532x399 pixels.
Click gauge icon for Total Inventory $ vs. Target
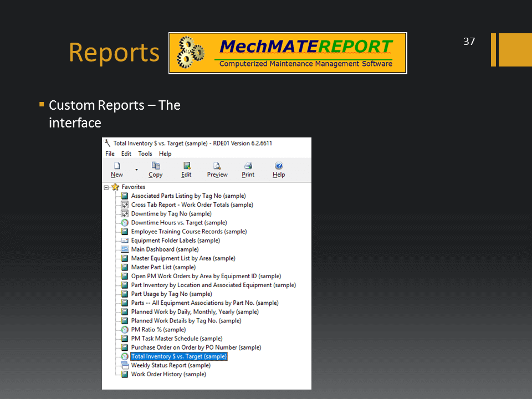click(x=125, y=356)
